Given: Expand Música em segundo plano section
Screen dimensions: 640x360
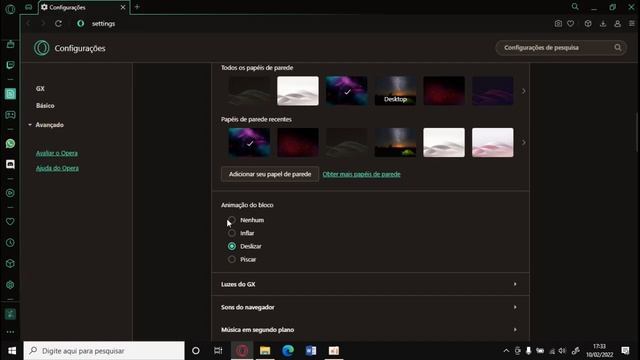Looking at the screenshot, I should pos(371,329).
